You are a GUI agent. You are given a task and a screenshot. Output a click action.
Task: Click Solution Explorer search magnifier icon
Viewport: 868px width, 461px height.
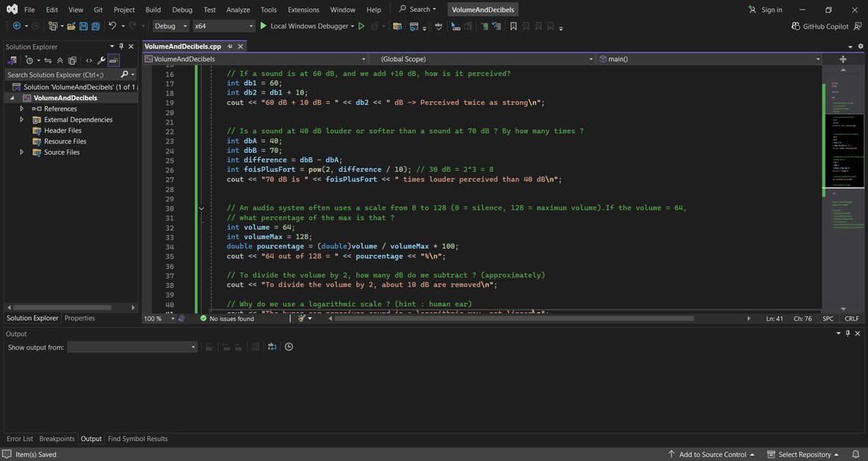pos(124,74)
